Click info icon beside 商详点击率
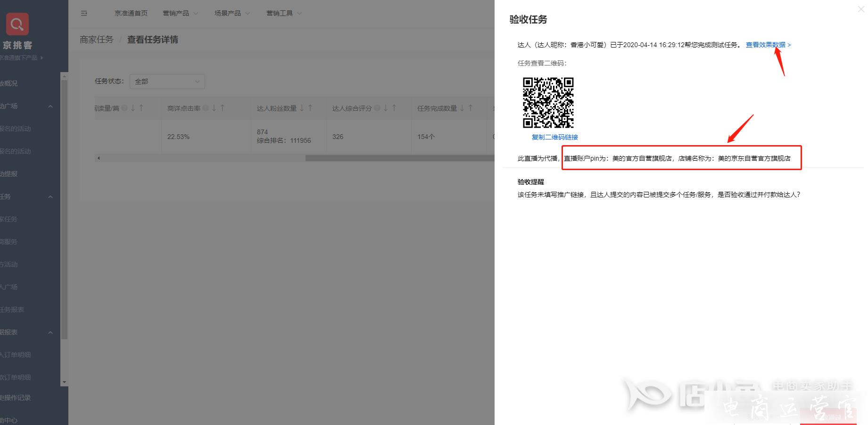Image resolution: width=868 pixels, height=425 pixels. tap(206, 108)
